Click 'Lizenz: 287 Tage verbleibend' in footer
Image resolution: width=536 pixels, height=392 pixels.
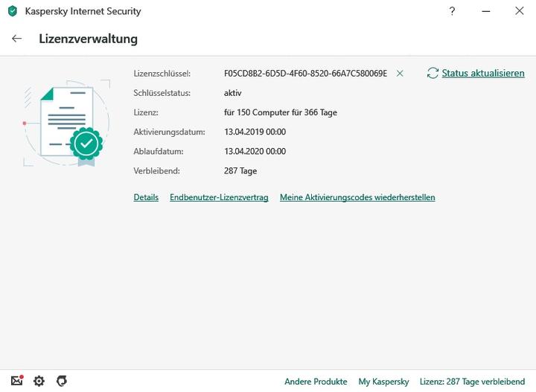[472, 382]
